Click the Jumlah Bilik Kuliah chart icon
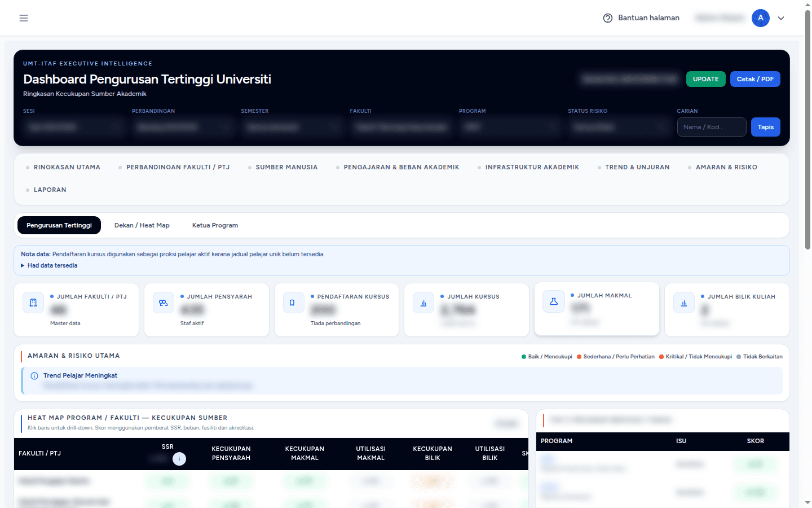812x508 pixels. click(x=684, y=303)
